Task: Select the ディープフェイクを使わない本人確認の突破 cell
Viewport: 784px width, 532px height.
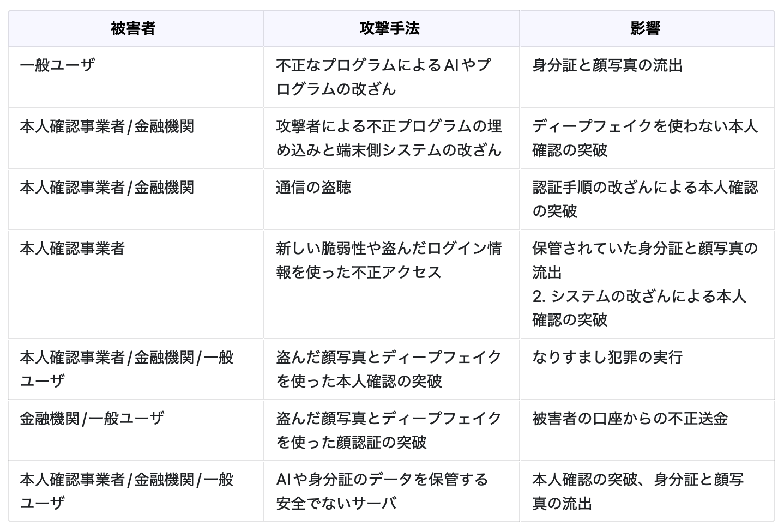Action: [x=645, y=138]
